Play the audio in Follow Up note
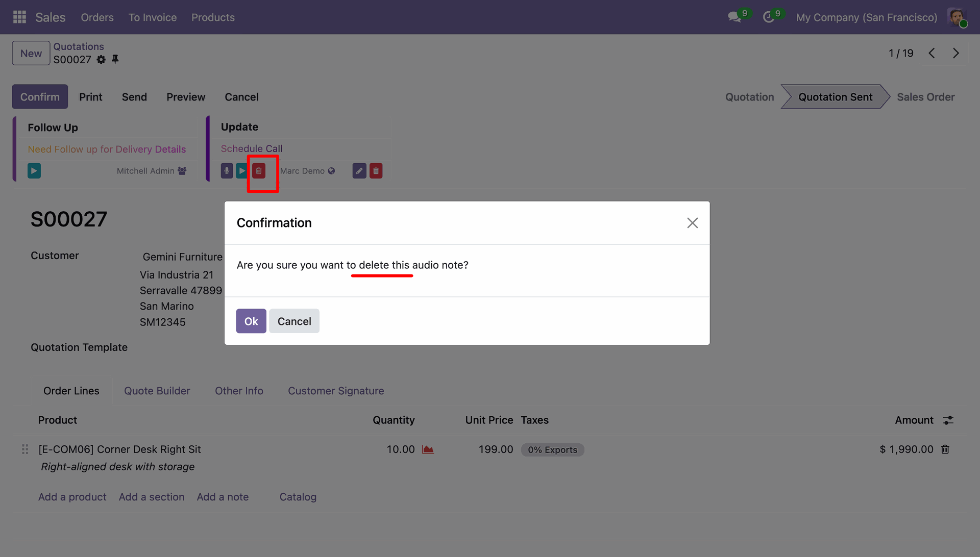This screenshot has width=980, height=557. [34, 171]
